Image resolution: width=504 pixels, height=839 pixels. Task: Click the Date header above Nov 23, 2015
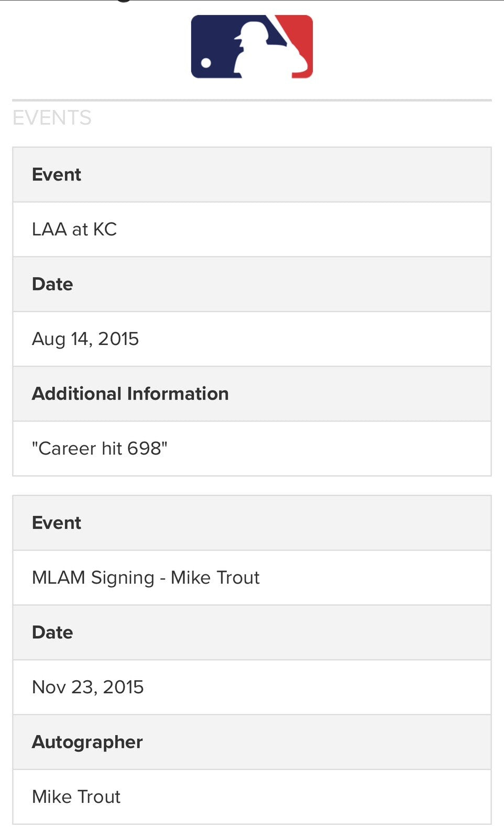[x=52, y=632]
